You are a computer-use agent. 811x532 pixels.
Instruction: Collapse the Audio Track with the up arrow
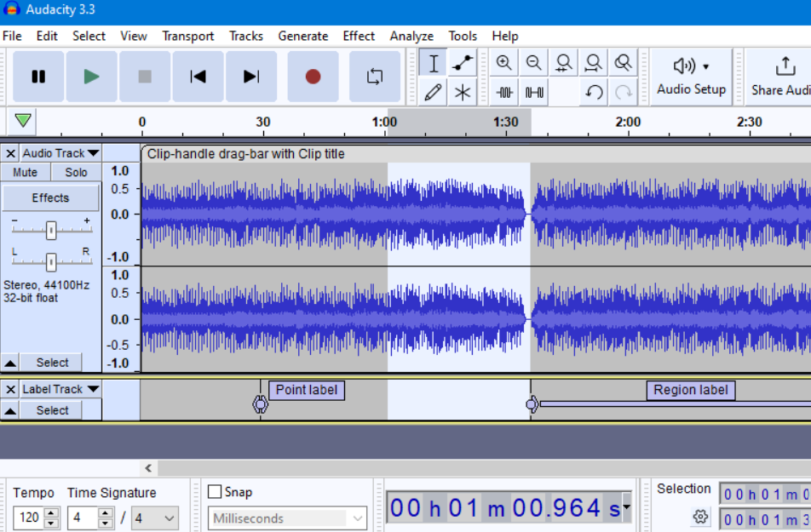click(x=10, y=363)
